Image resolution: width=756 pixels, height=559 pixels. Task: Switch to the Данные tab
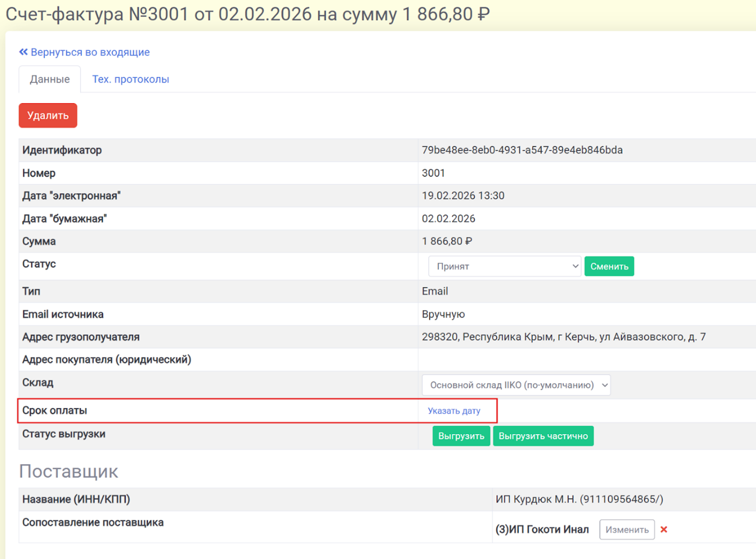[x=50, y=79]
